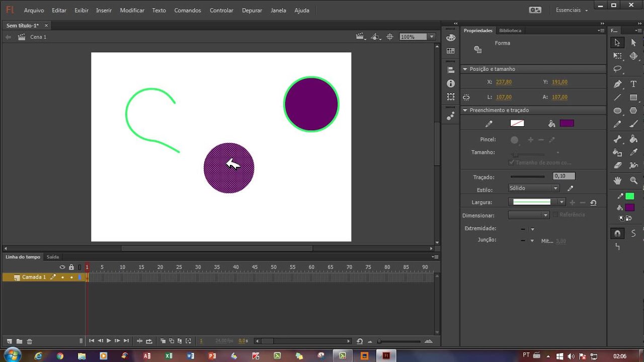Play the timeline animation

(x=109, y=341)
